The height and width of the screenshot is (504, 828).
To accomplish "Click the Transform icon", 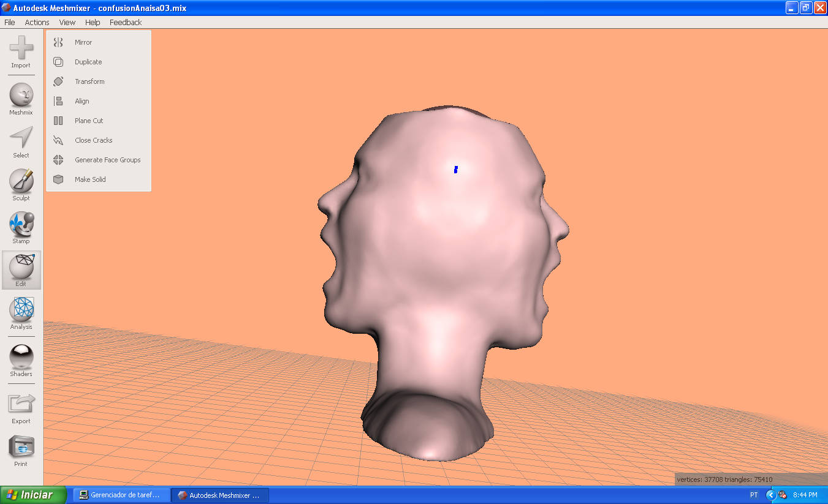I will click(58, 81).
